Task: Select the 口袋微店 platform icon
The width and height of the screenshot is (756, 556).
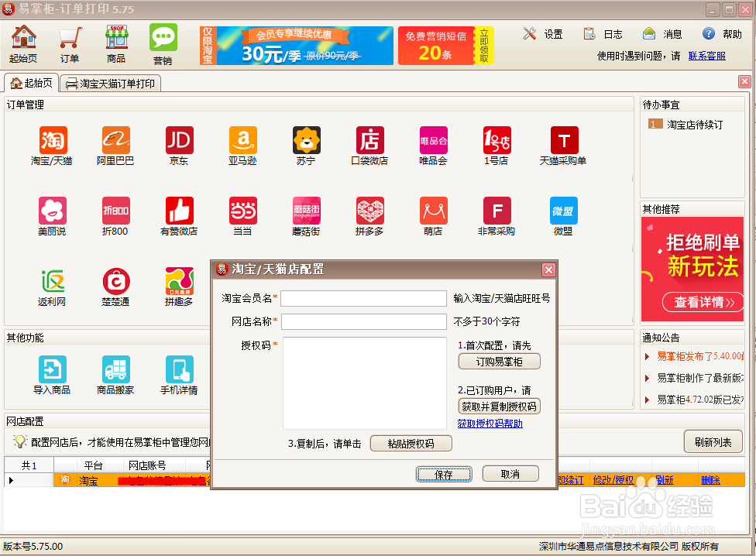Action: 369,146
